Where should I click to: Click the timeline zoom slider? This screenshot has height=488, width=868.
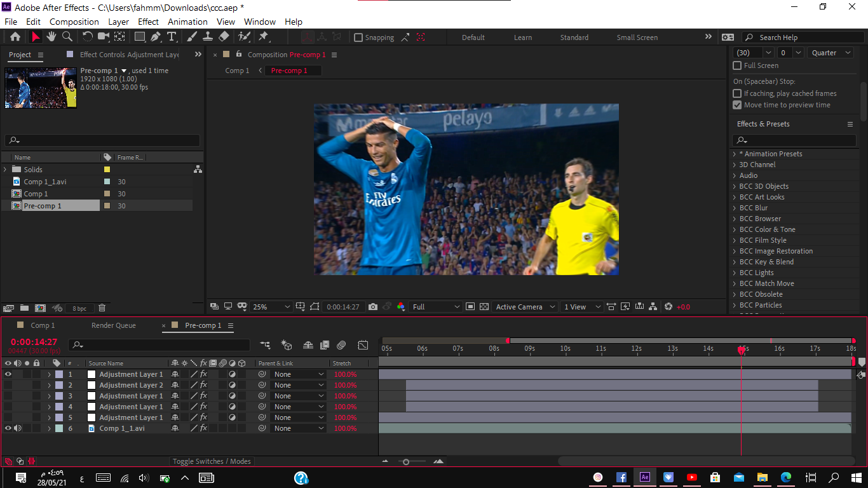[x=406, y=462]
